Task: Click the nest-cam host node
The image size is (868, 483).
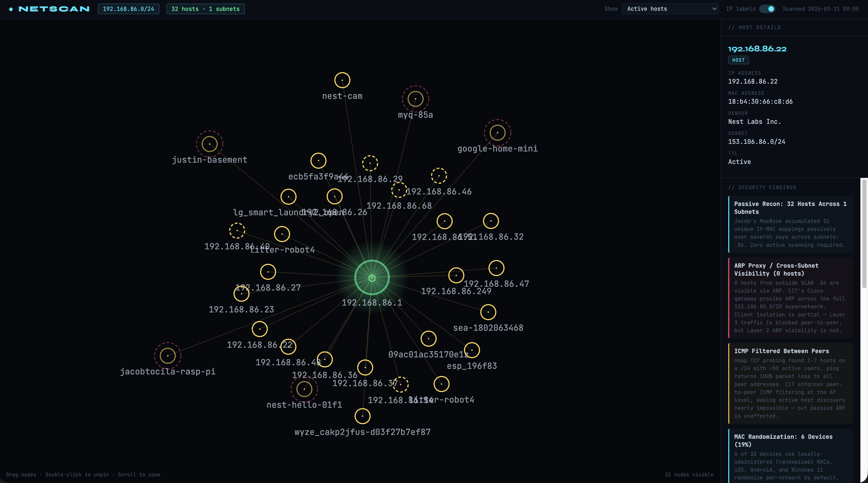Action: coord(342,80)
